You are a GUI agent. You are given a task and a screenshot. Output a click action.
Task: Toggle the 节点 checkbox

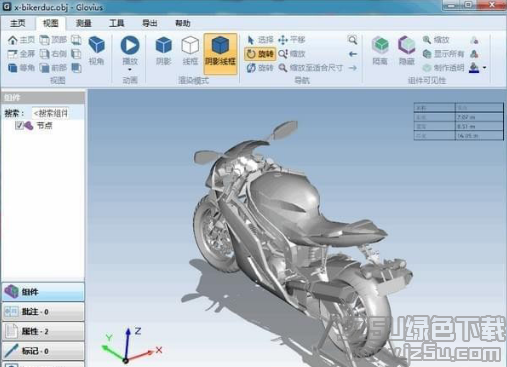[19, 126]
